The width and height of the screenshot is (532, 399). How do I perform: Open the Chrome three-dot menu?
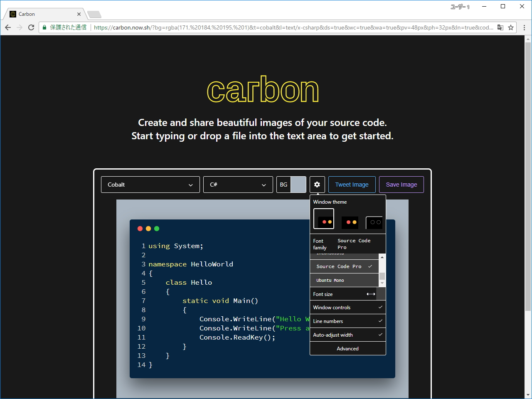[x=524, y=27]
